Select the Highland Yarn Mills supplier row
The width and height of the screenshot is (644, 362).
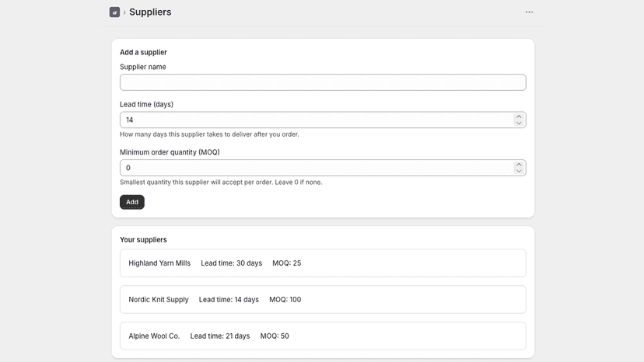click(x=323, y=263)
